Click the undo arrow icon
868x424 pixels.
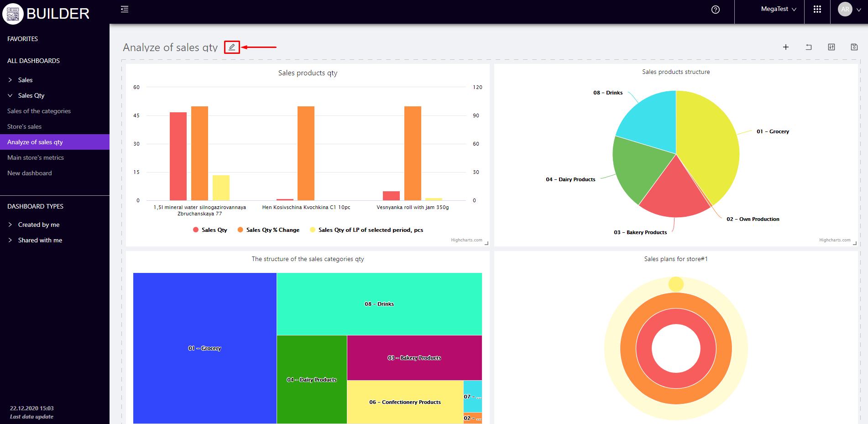(809, 47)
